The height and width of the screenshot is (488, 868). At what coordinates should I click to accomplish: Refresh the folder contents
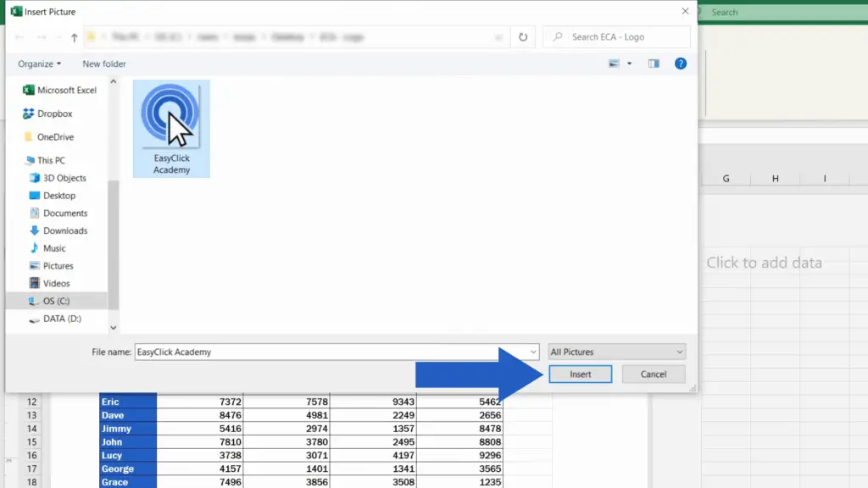(522, 37)
